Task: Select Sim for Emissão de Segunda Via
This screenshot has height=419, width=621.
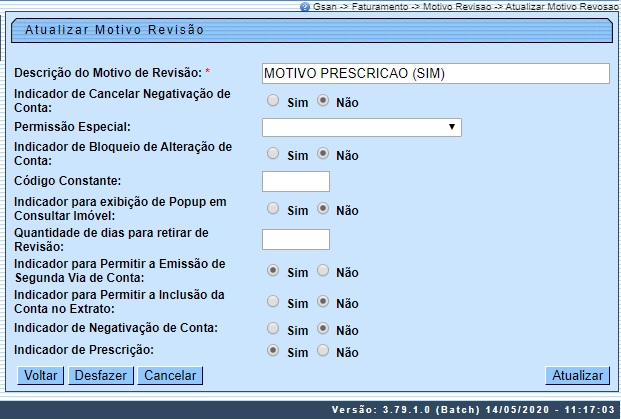Action: 273,271
